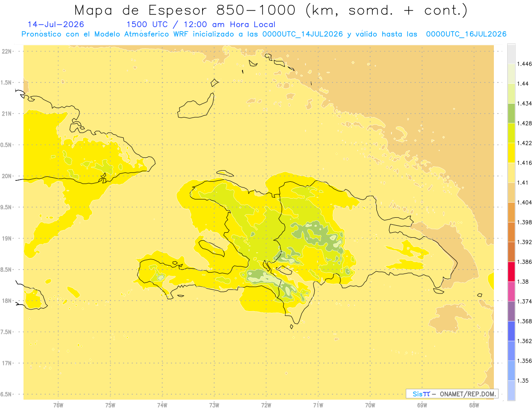This screenshot has height=411, width=532.
Task: Click the red colorbar swatch between 1.38 and 1.386
Action: (511, 272)
